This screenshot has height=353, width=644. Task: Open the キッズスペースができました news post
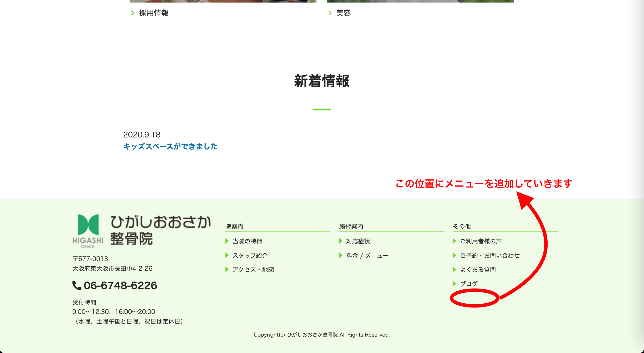point(170,146)
